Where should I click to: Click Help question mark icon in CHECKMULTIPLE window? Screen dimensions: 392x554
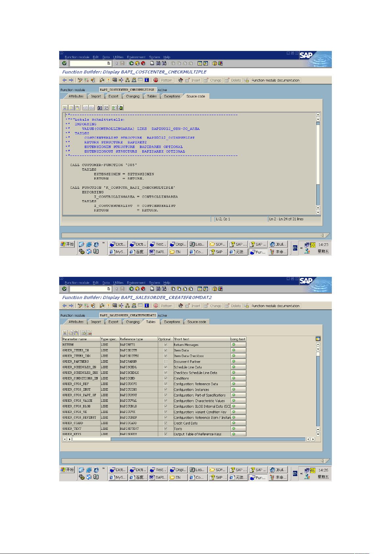pos(215,63)
